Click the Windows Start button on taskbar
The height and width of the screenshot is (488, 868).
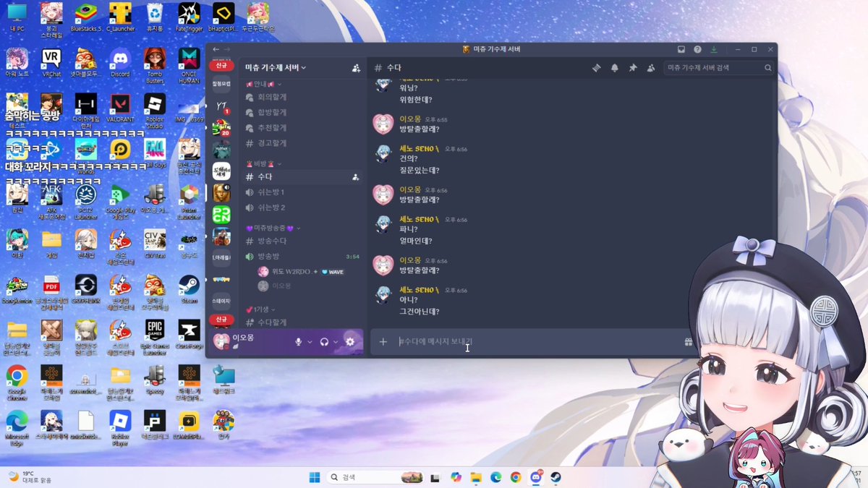tap(315, 477)
